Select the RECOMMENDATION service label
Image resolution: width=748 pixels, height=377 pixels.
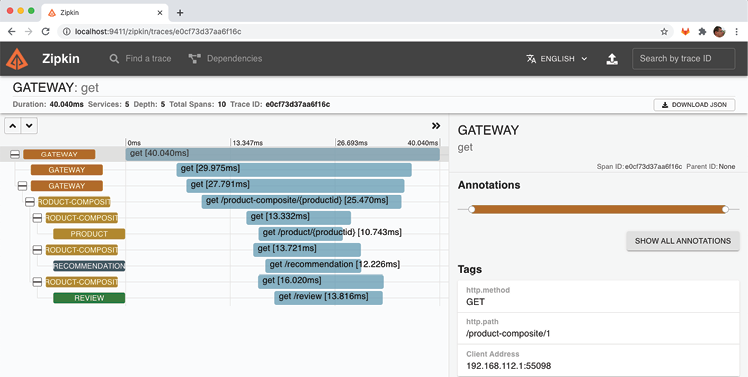(89, 266)
